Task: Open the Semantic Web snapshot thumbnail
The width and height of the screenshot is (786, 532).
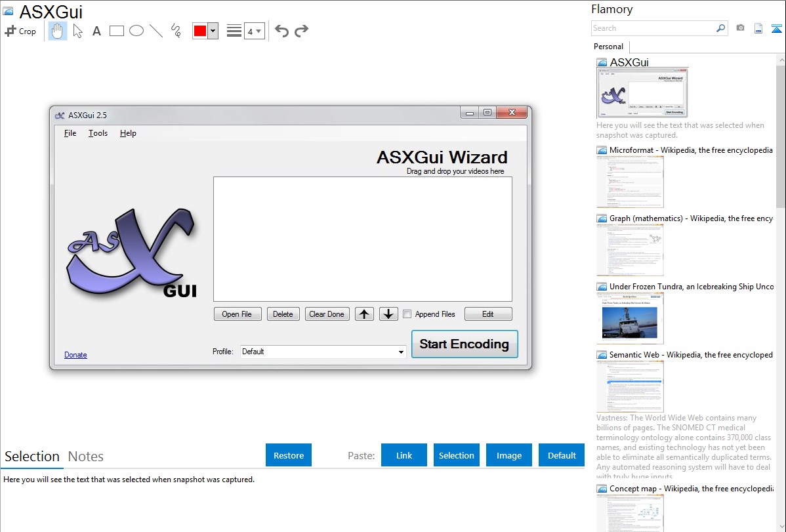Action: [630, 386]
